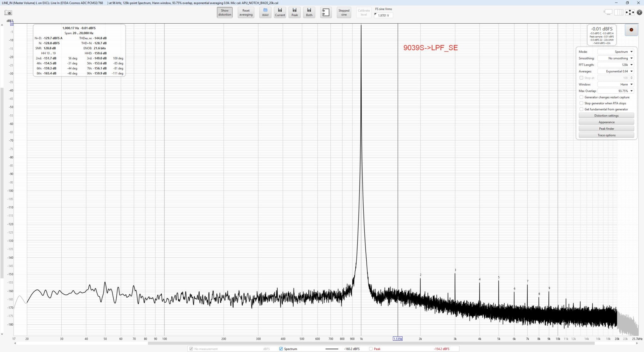Open the Window dropdown set to Hann
The height and width of the screenshot is (352, 644).
tap(616, 84)
